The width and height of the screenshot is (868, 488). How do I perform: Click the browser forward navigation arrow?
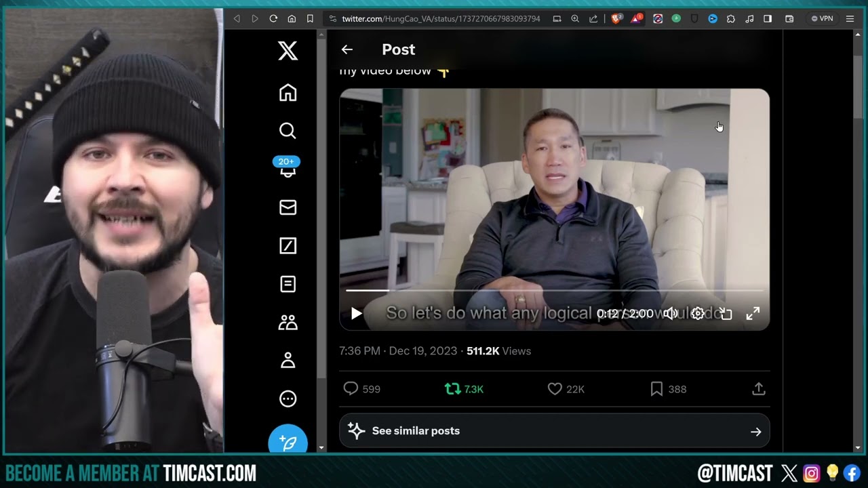coord(255,18)
